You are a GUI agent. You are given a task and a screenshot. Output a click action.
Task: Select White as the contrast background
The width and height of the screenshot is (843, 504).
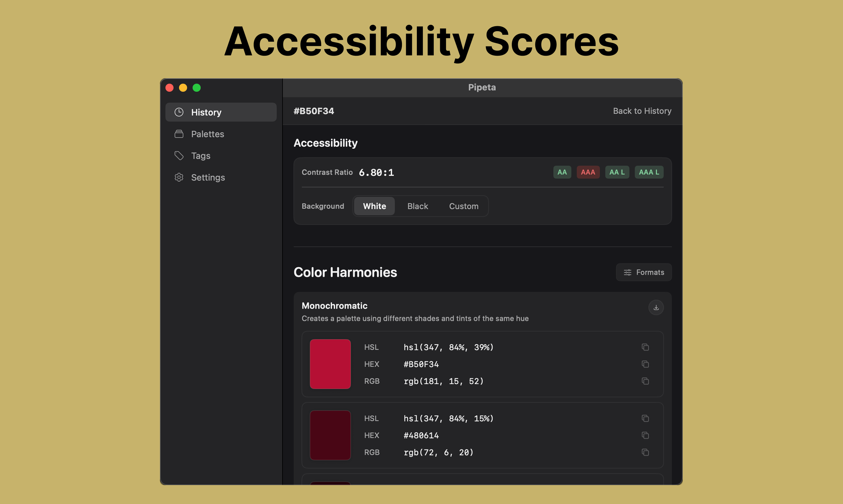click(374, 206)
